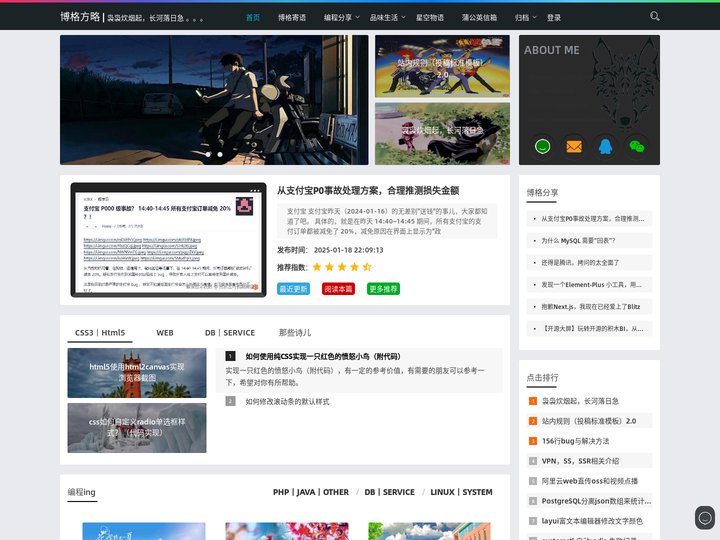
Task: Select the PHP | JAVA | OTHER tab
Action: point(311,492)
